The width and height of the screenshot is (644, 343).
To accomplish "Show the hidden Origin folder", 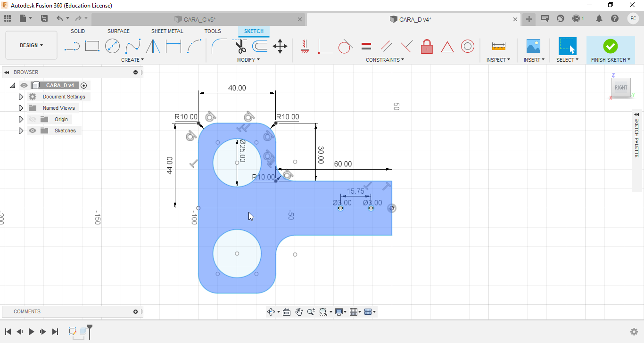I will tap(33, 119).
